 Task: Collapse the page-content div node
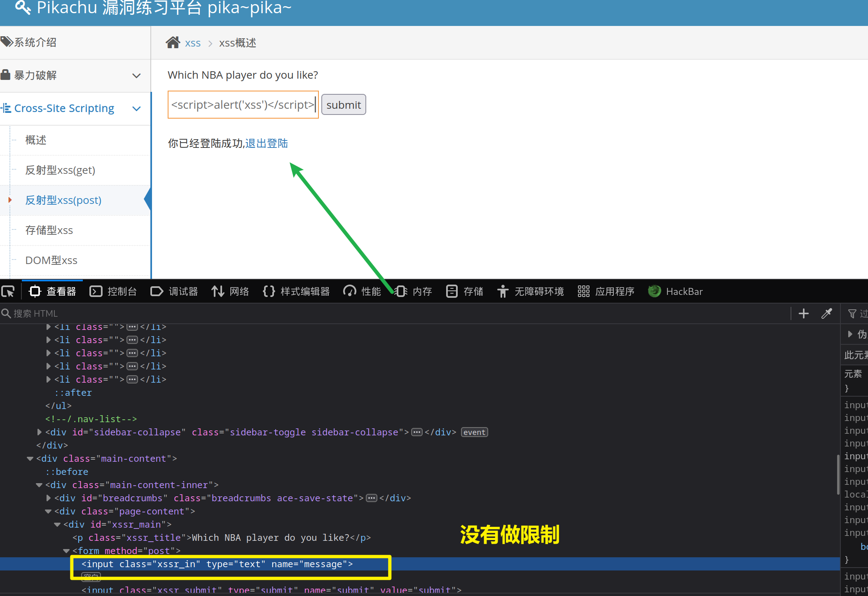(x=48, y=511)
